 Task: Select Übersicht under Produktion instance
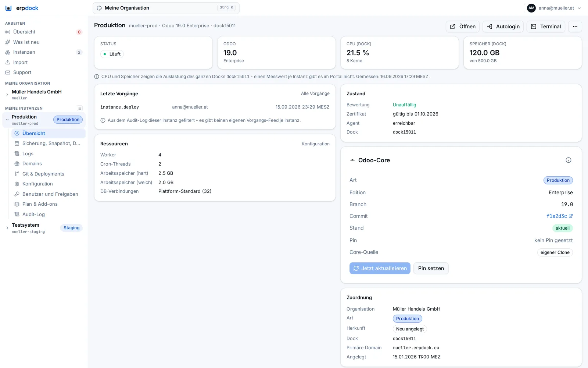click(x=49, y=133)
